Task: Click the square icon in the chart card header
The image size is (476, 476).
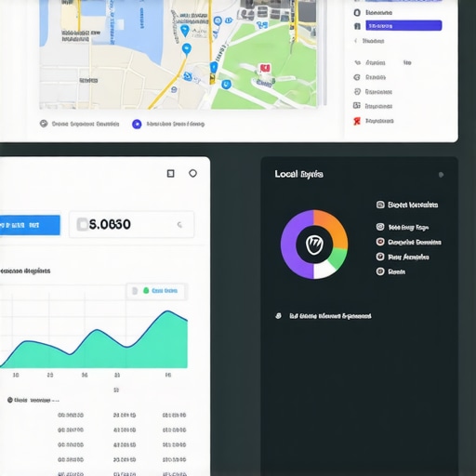Action: (x=170, y=173)
